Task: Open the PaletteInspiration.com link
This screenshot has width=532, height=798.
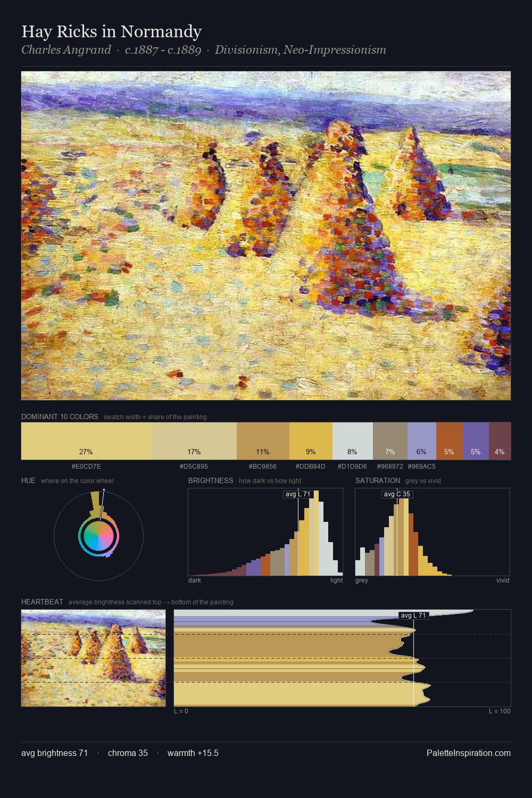Action: click(469, 753)
